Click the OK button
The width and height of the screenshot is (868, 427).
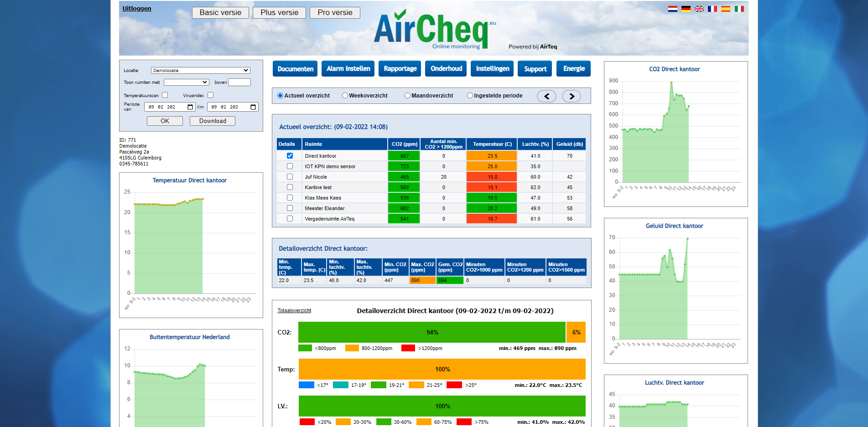(165, 121)
